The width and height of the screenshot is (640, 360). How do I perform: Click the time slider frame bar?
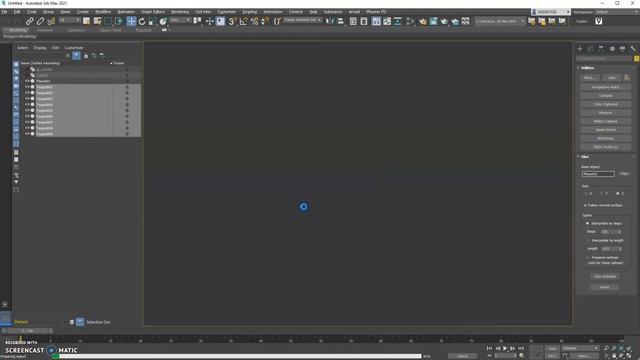[28, 331]
